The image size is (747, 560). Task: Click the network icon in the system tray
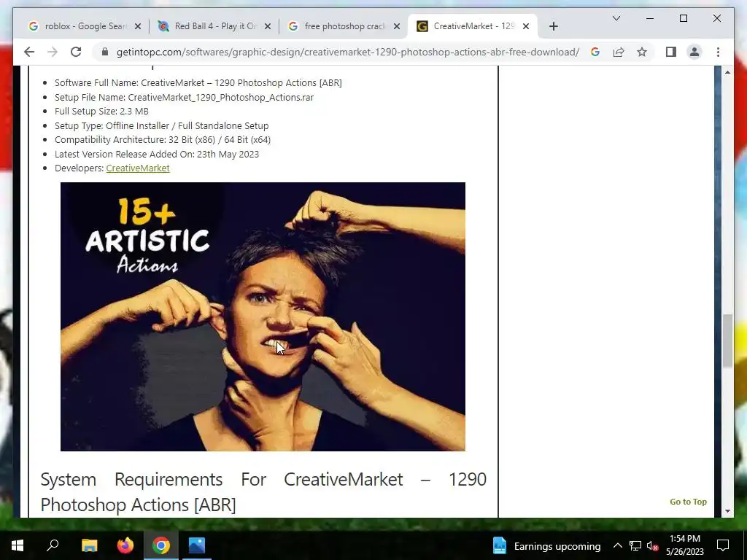point(635,545)
